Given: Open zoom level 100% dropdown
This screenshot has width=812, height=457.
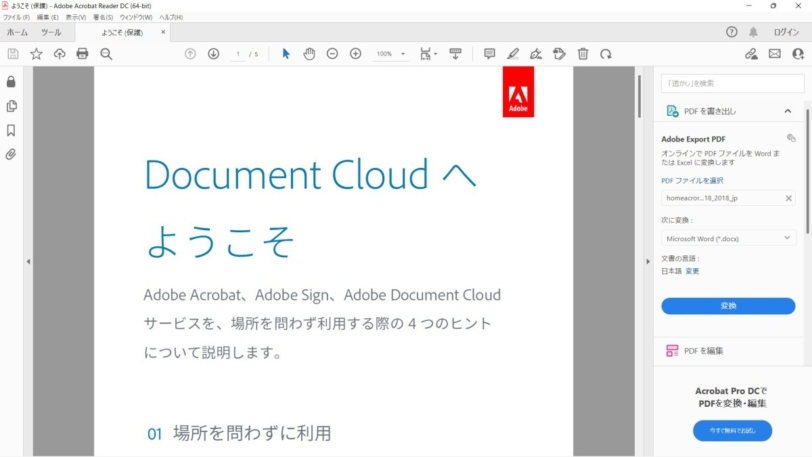Looking at the screenshot, I should (x=391, y=54).
